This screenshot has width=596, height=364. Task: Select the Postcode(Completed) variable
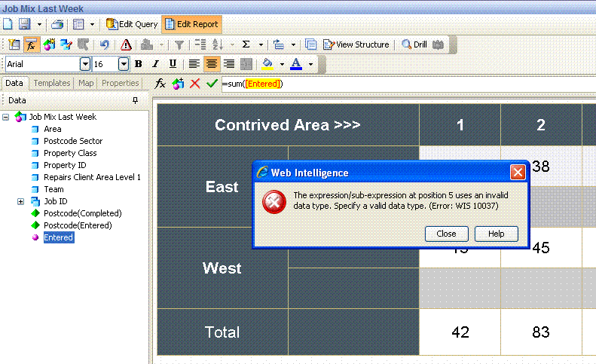(82, 213)
